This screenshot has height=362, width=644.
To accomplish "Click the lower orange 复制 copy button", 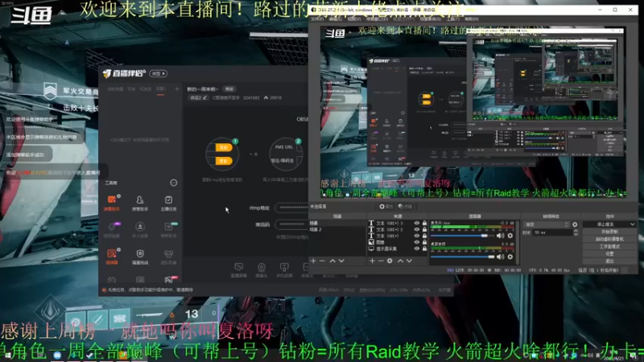I will [223, 161].
